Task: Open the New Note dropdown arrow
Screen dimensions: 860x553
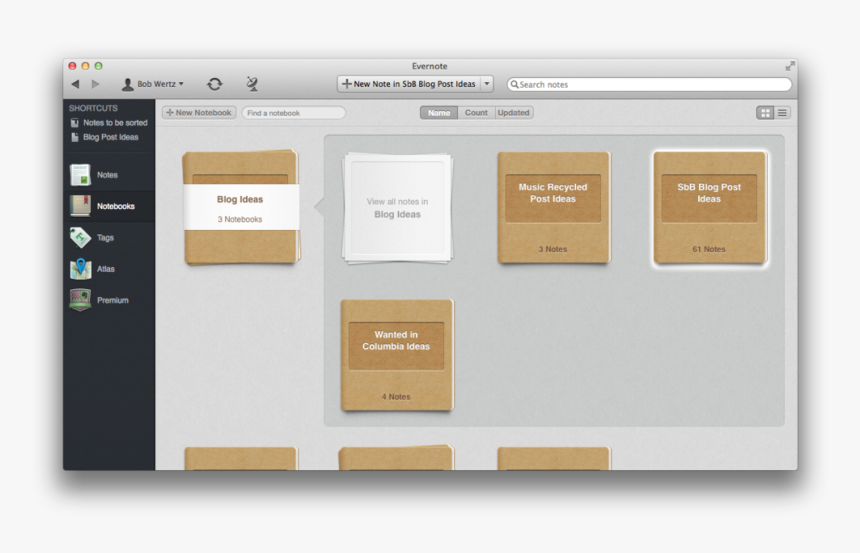Action: tap(487, 84)
